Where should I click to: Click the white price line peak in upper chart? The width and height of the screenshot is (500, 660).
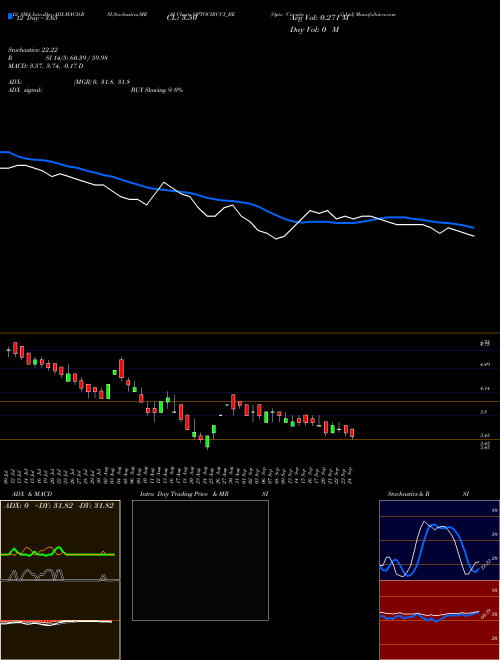pyautogui.click(x=164, y=183)
